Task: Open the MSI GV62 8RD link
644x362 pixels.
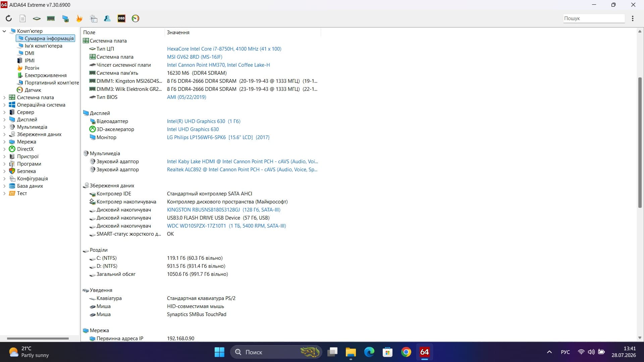Action: click(x=195, y=57)
